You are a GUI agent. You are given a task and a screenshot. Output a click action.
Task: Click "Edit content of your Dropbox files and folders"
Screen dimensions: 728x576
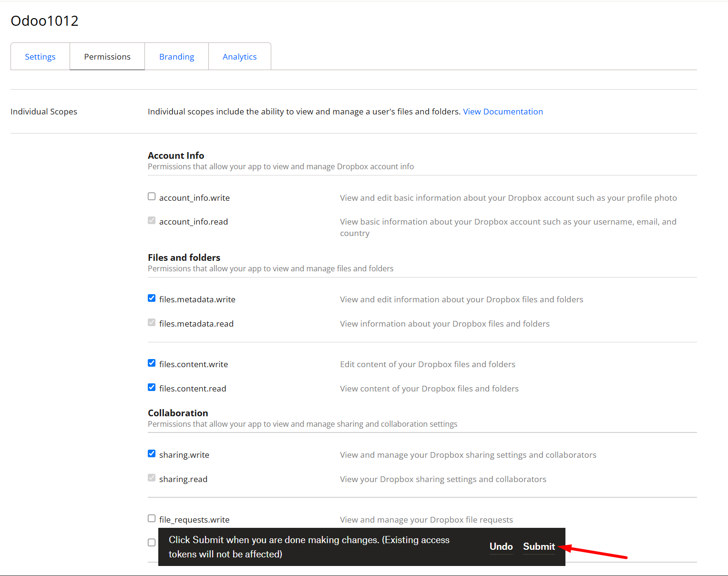[x=428, y=364]
